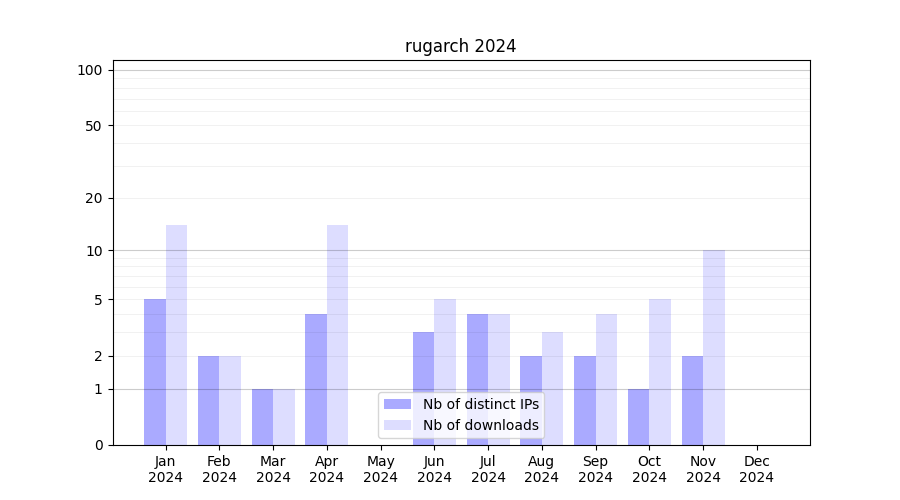The width and height of the screenshot is (900, 500).
Task: Click the 'Nb of downloads' legend label
Action: click(480, 425)
